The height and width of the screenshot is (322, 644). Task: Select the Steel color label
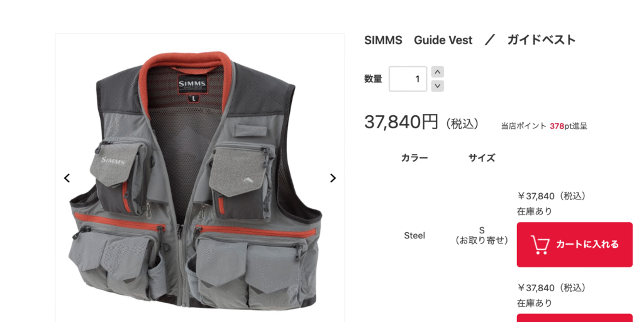414,236
